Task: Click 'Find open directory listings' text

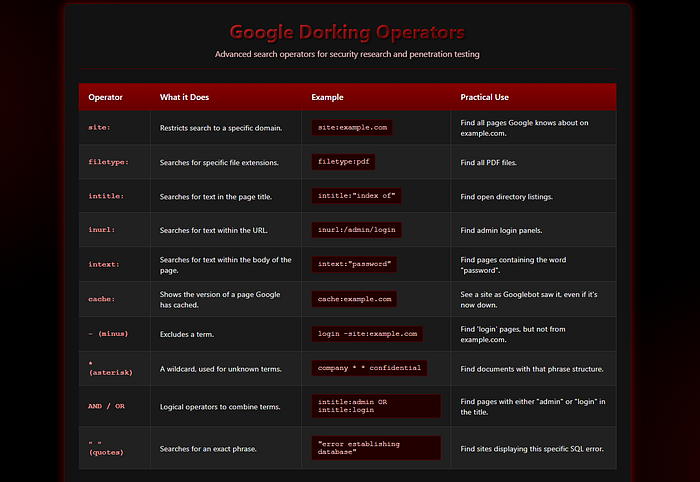Action: 507,197
